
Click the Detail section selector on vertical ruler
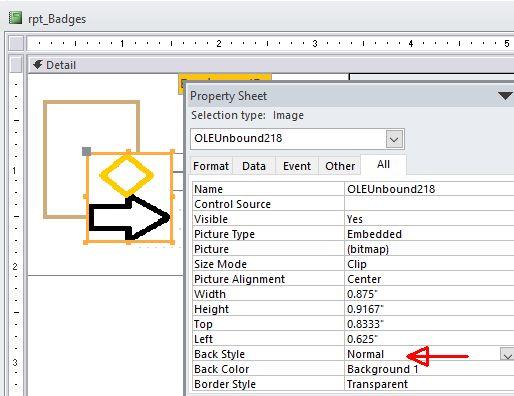16,64
